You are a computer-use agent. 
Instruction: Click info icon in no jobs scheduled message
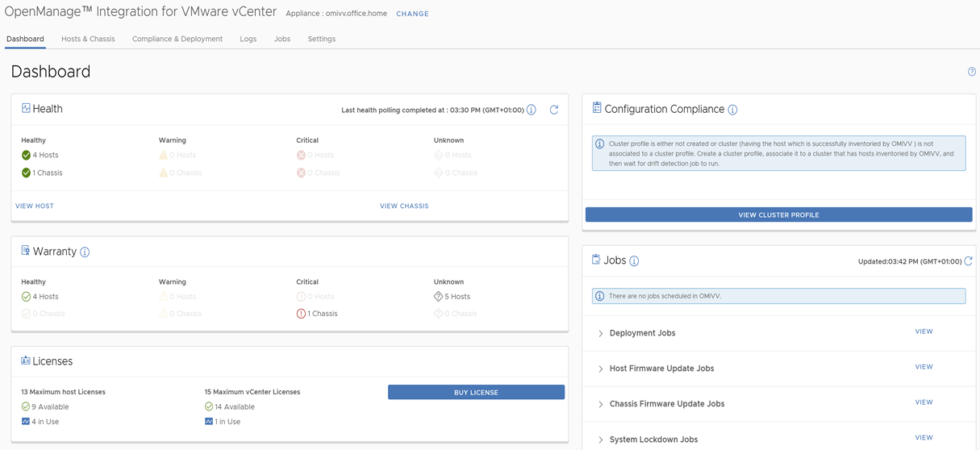coord(599,296)
